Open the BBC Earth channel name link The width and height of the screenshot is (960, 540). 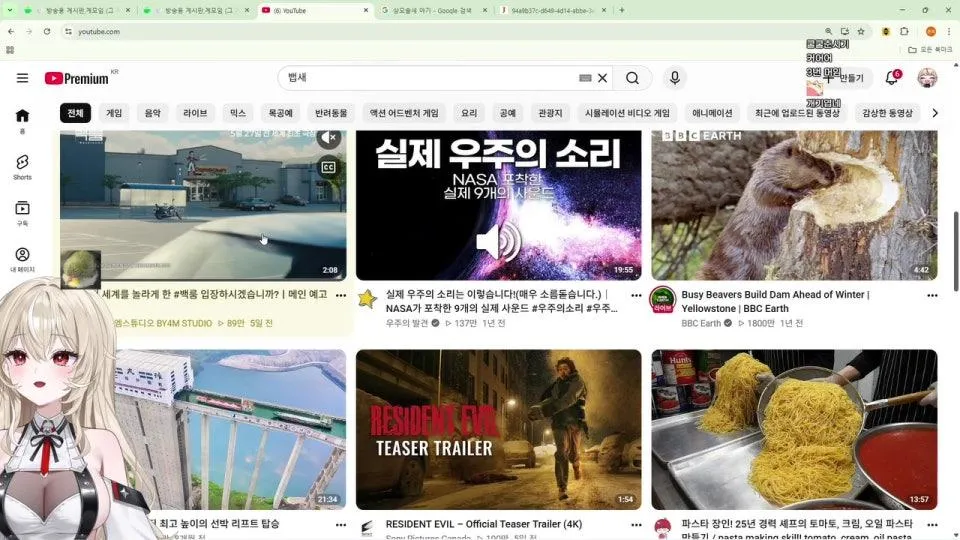(701, 323)
